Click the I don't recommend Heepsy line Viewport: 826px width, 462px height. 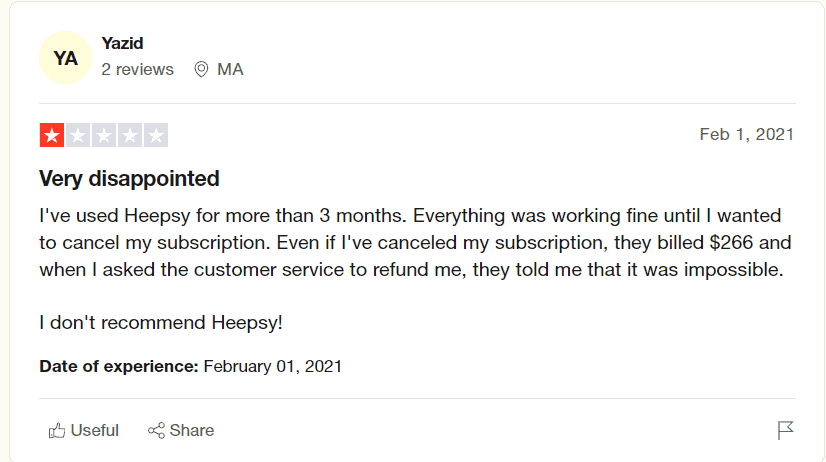click(x=161, y=322)
